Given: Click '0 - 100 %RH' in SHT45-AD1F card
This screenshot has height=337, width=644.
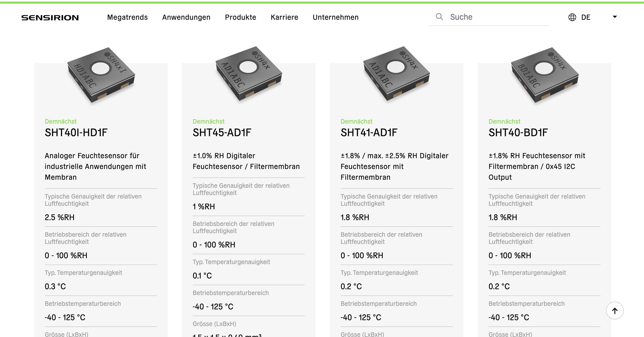Looking at the screenshot, I should point(214,245).
